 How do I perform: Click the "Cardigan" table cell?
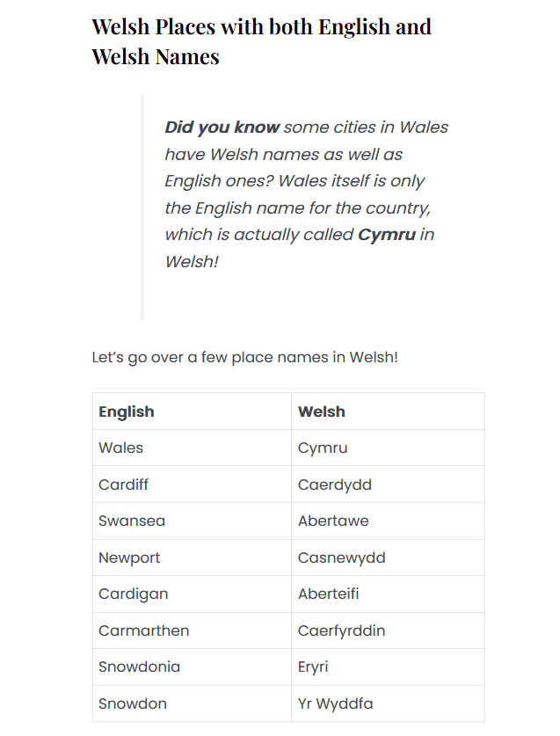tap(133, 594)
